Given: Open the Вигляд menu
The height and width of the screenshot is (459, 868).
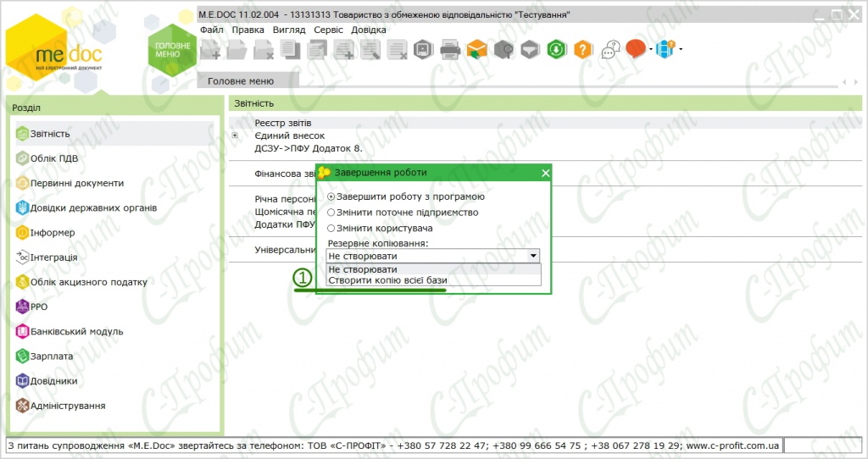Looking at the screenshot, I should (x=289, y=30).
